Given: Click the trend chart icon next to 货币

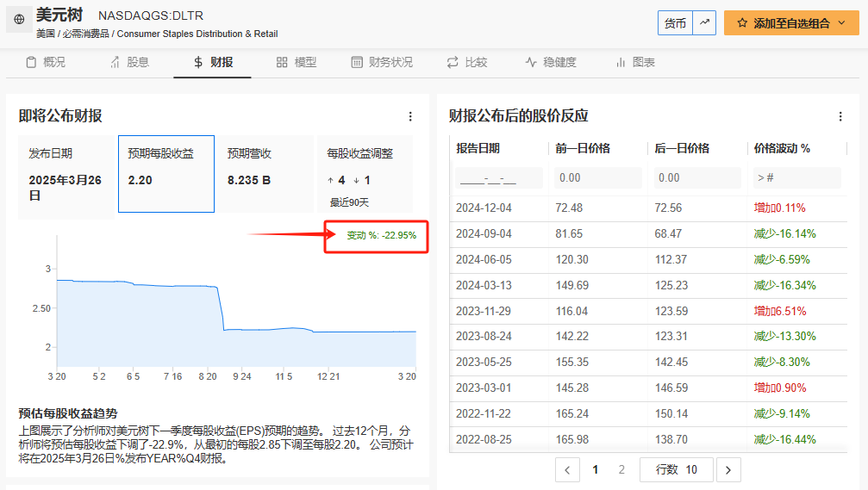Looking at the screenshot, I should [x=704, y=22].
